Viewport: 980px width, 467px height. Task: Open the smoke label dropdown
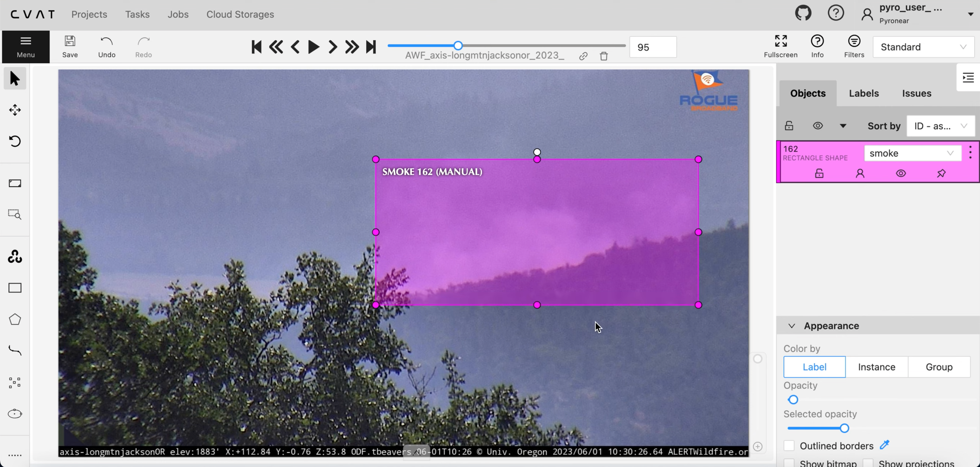coord(912,153)
